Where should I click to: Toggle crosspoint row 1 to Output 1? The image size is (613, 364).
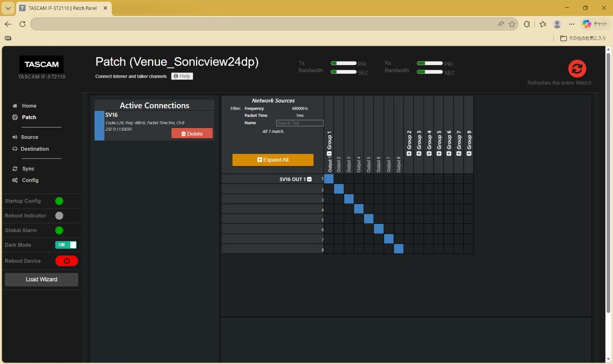[x=329, y=179]
